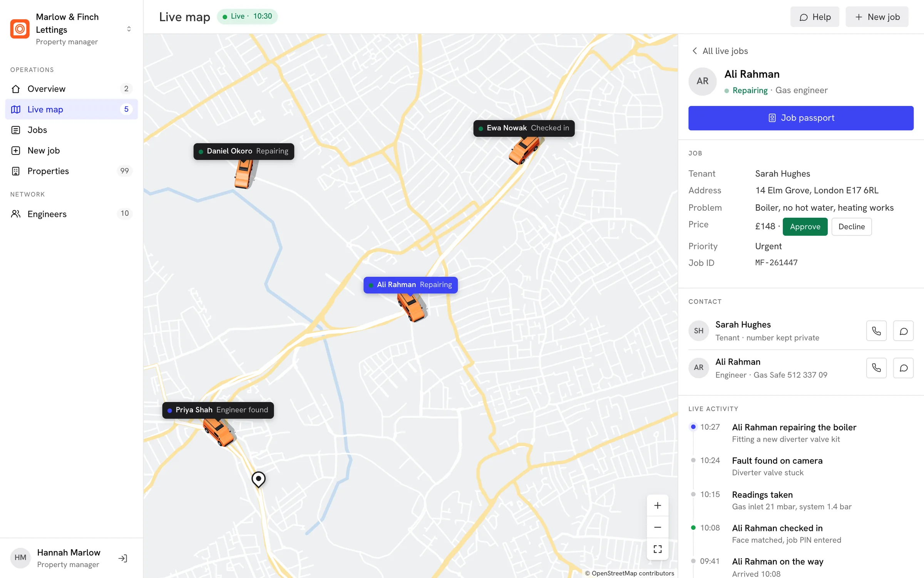
Task: Click the 10:15 Readings taken entry
Action: click(x=801, y=500)
